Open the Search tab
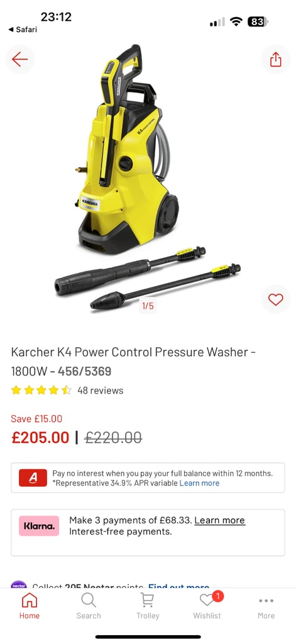This screenshot has width=296, height=644. coord(88,606)
